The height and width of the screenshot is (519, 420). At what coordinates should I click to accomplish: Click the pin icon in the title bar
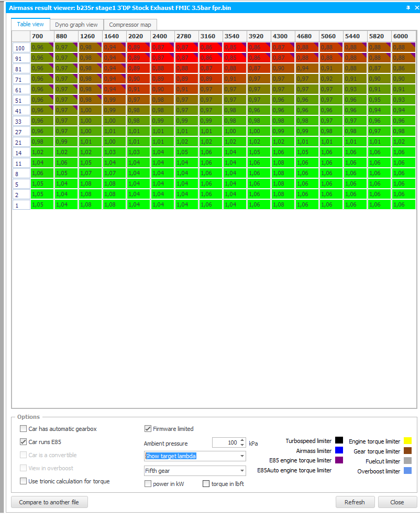408,8
